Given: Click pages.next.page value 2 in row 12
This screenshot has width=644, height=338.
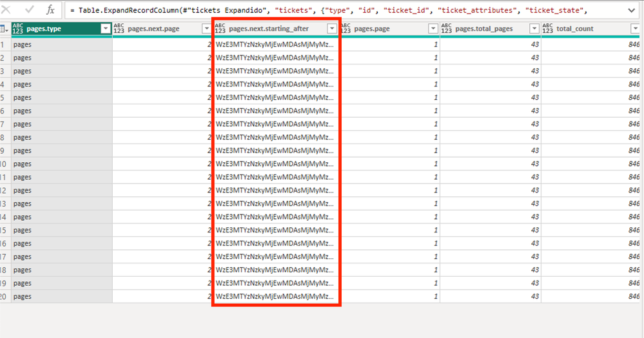Looking at the screenshot, I should pyautogui.click(x=162, y=191).
